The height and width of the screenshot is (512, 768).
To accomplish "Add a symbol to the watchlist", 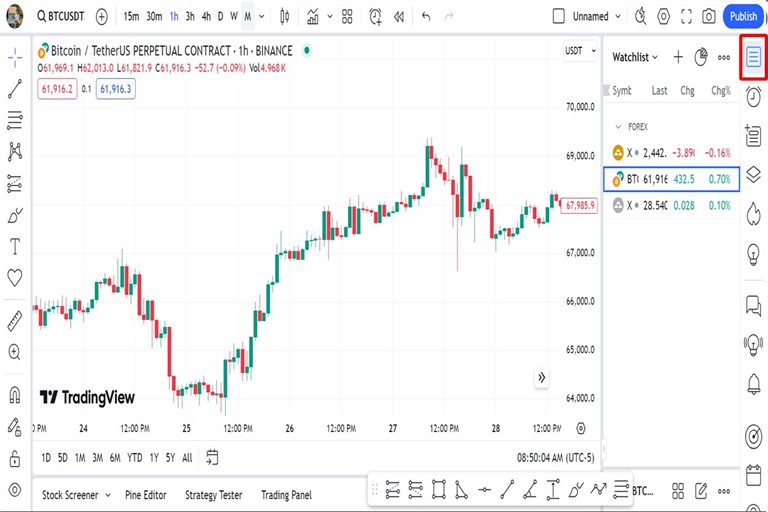I will (678, 57).
